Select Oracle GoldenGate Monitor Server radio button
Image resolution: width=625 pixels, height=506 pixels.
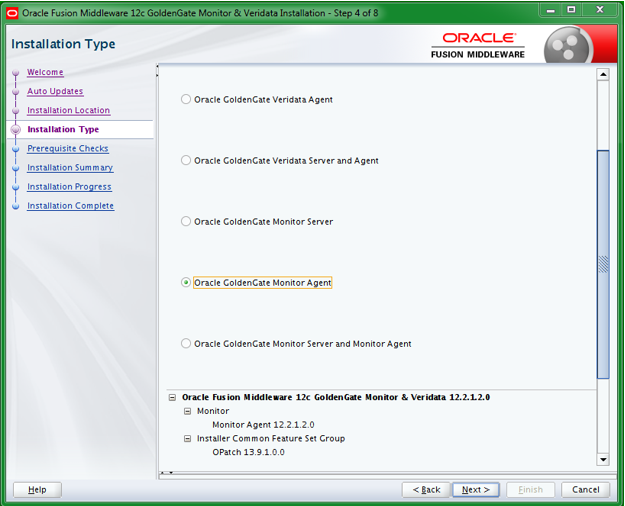point(186,221)
